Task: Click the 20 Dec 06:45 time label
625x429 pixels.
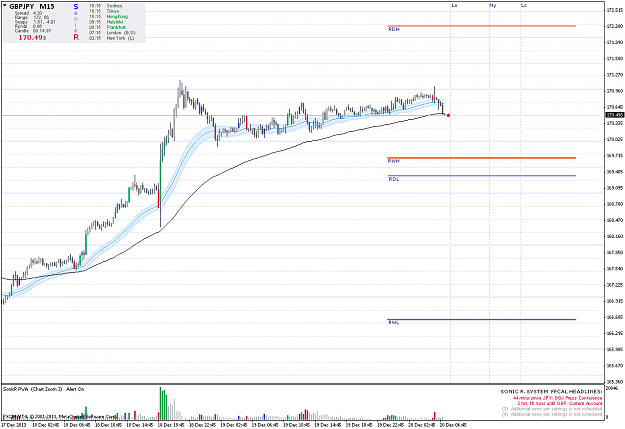Action: (452, 425)
